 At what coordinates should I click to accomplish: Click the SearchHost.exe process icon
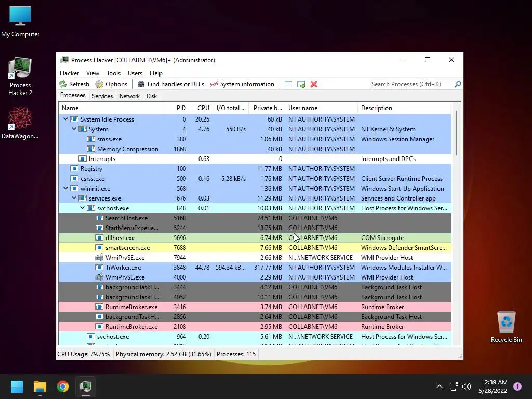coord(99,218)
